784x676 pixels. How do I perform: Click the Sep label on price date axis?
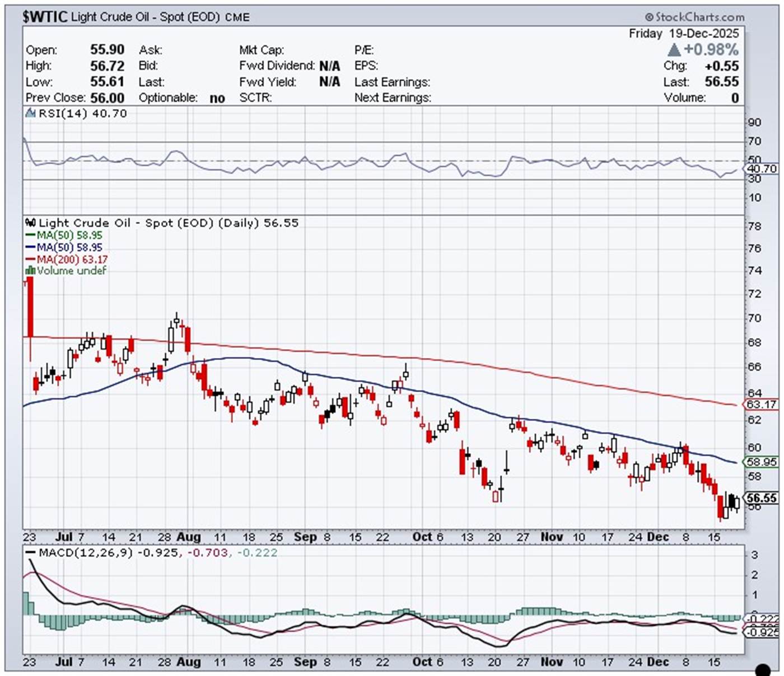click(305, 537)
